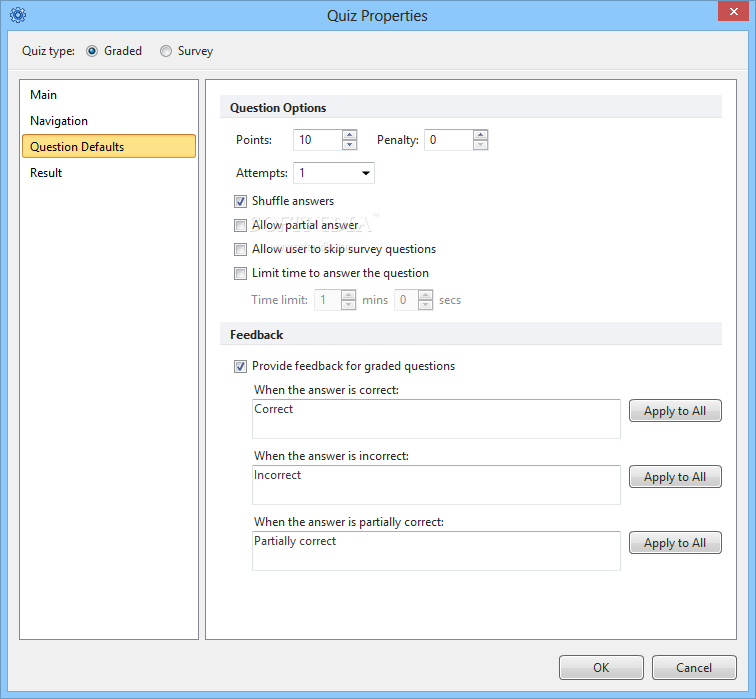Screen dimensions: 756x699
Task: Click the 'When the answer is incorrect:' label
Action: (331, 456)
